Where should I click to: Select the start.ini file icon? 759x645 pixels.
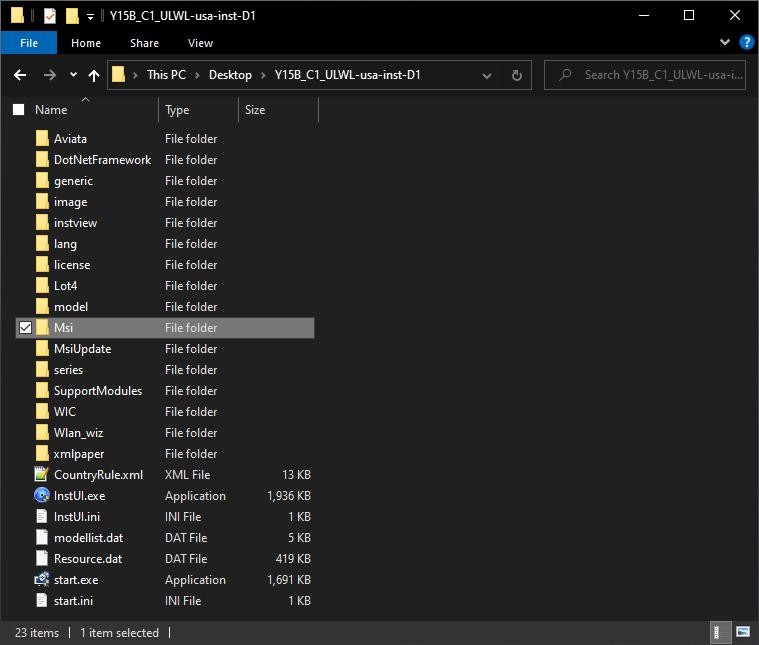click(x=42, y=600)
